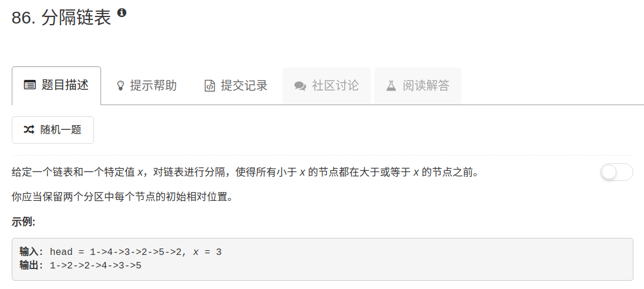Toggle the switch right of the problem description
Screen dimensions: 644x289
pos(616,172)
